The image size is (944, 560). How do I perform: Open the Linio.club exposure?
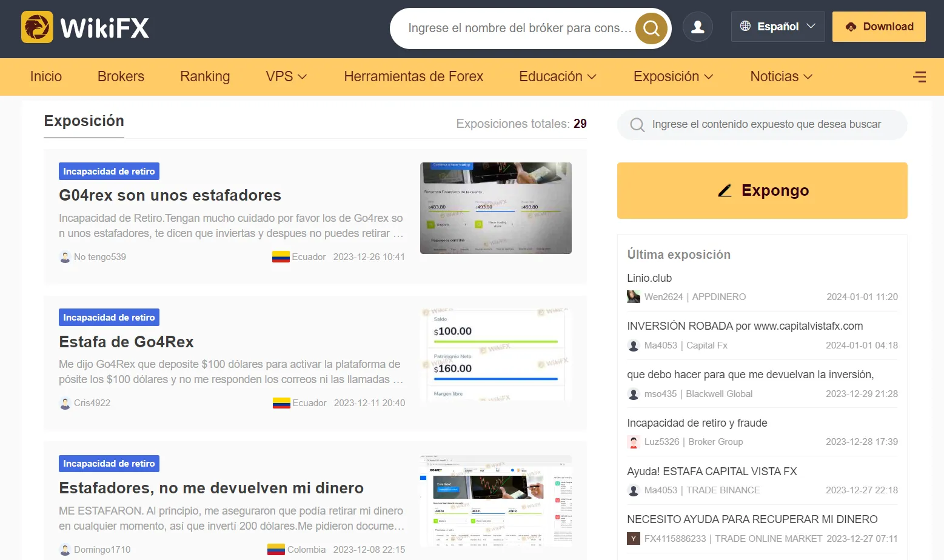[x=649, y=278]
